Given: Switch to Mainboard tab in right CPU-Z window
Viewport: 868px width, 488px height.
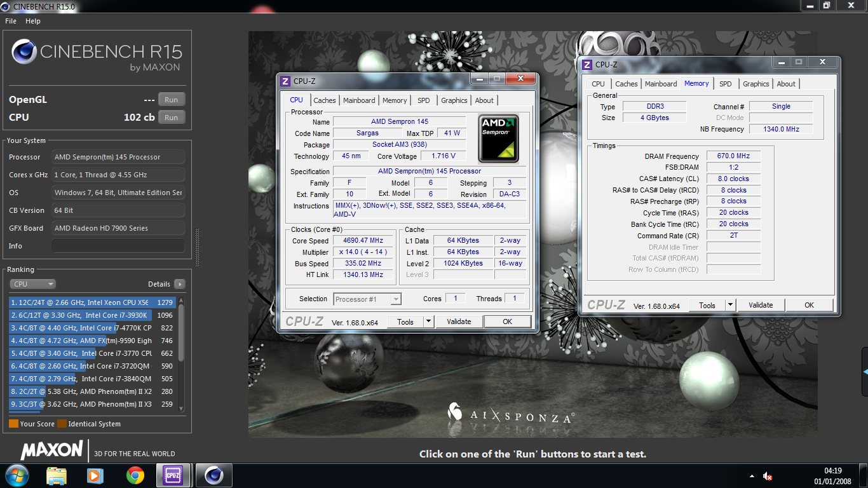Looking at the screenshot, I should pos(661,84).
